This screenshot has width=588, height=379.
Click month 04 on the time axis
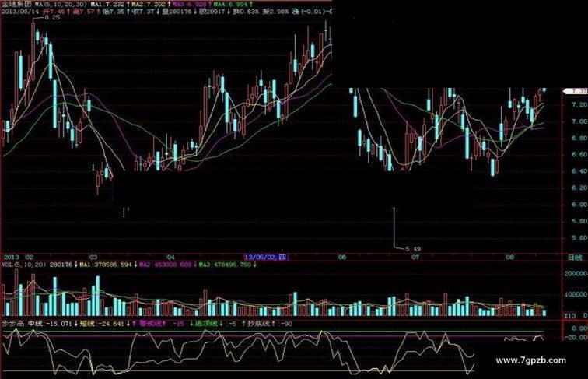click(170, 257)
